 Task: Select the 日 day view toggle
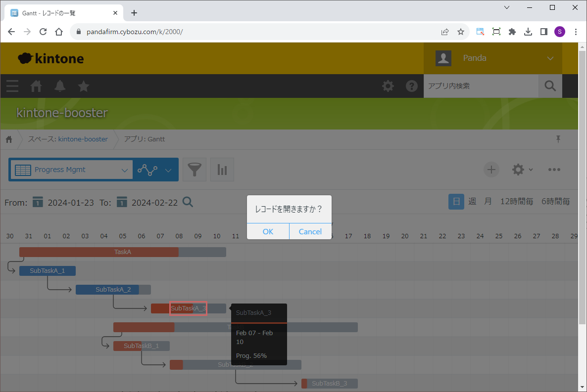456,202
